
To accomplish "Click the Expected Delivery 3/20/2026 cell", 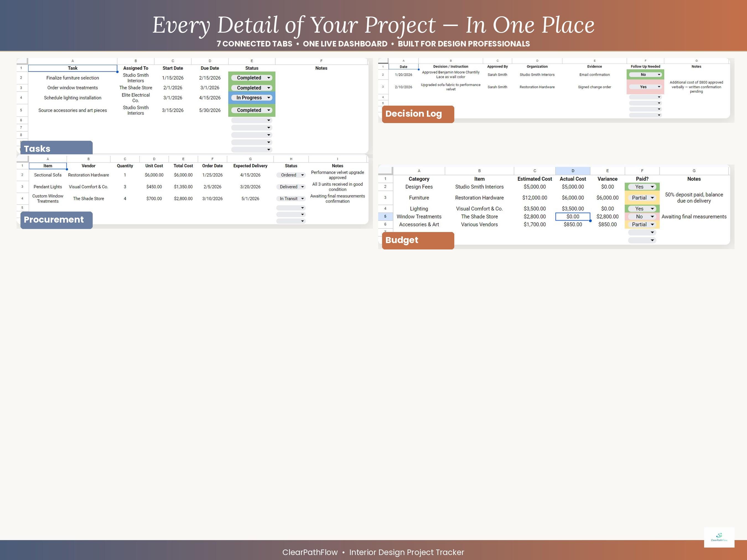I will pos(250,187).
